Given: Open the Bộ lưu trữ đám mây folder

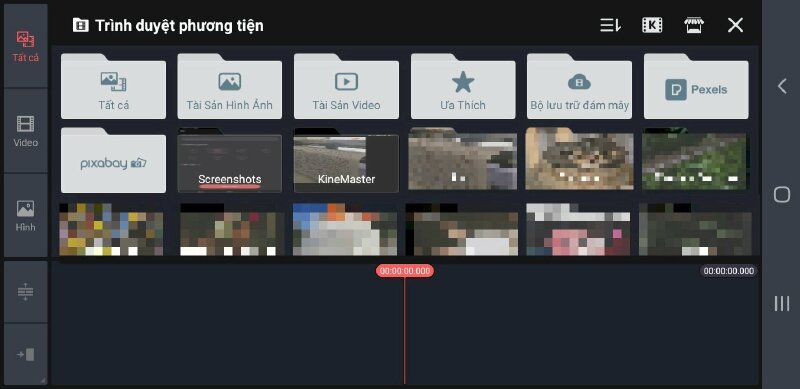Looking at the screenshot, I should pyautogui.click(x=579, y=86).
